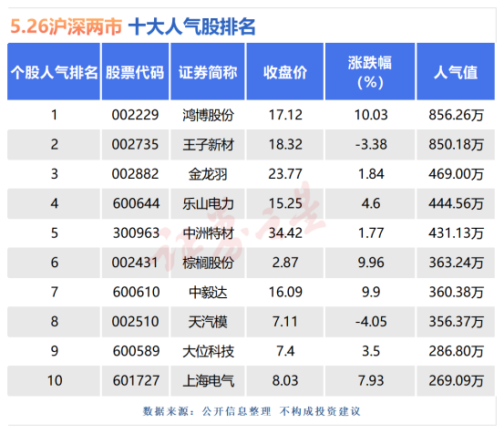Screen dimensions: 504x434
Task: Select the 金龙羽 stock name cell
Action: tap(208, 174)
